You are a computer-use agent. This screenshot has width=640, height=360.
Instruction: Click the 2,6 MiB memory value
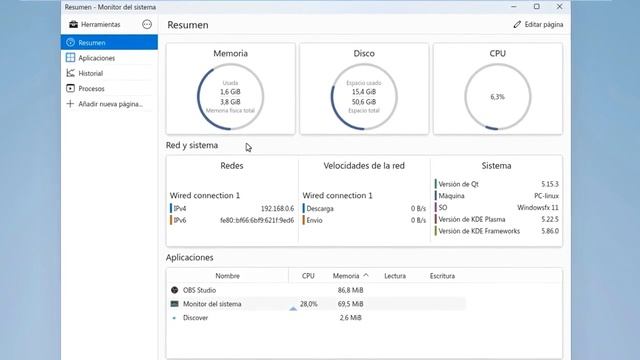tap(350, 318)
